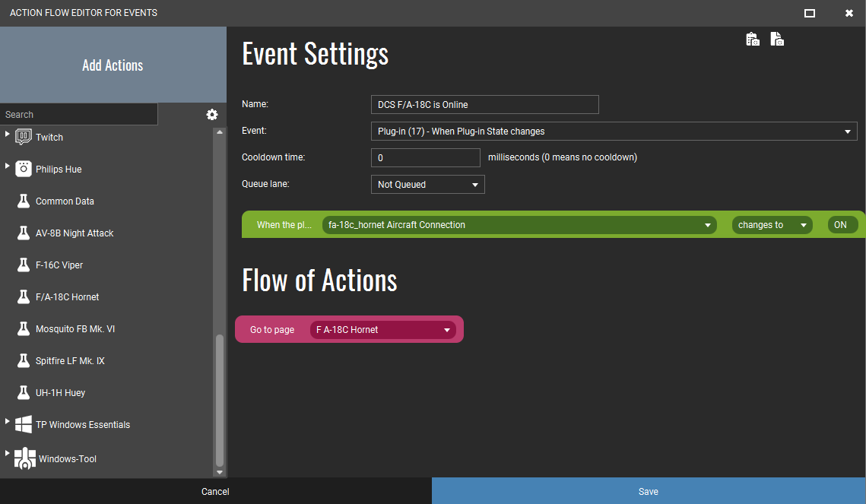Click the clipboard snapshot icon at top right

753,40
